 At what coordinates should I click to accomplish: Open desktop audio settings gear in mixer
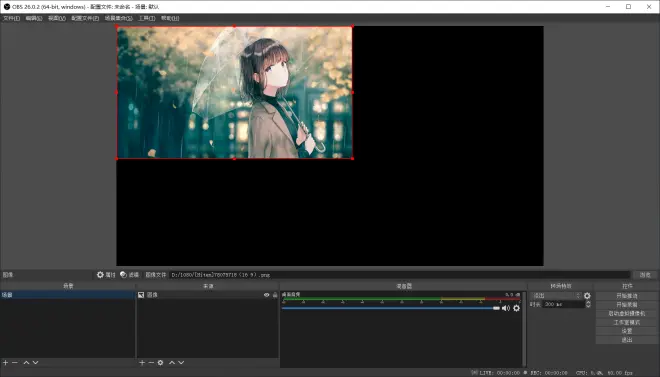[516, 308]
